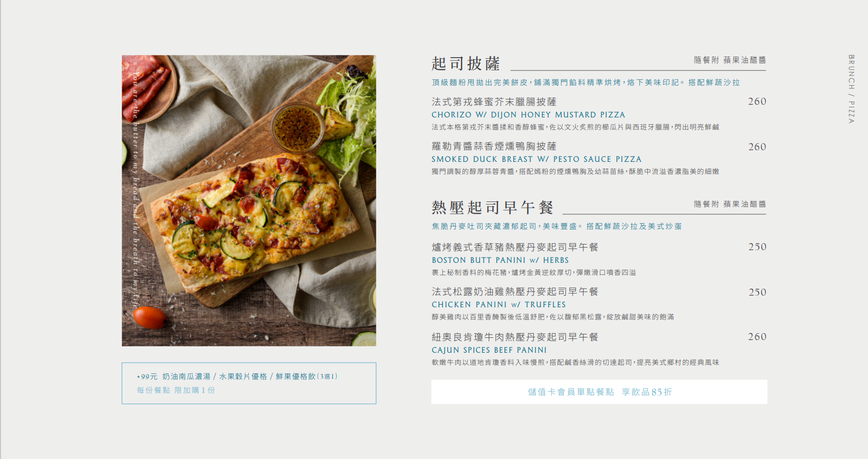Click 隨餐附 蘋果油醋醬 note beside 起司披薩
This screenshot has height=459, width=868.
pyautogui.click(x=730, y=60)
